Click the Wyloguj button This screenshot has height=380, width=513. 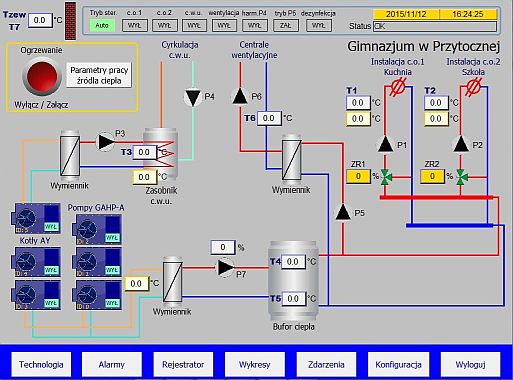(470, 364)
